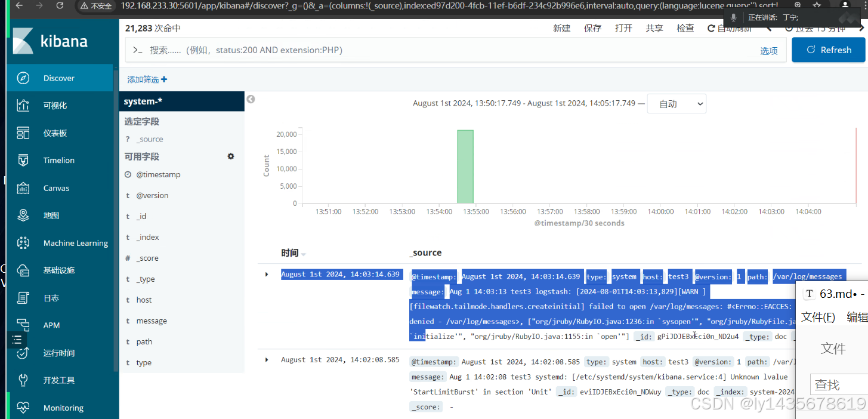Click 共享 in the top menu
The height and width of the screenshot is (419, 868).
coord(654,28)
